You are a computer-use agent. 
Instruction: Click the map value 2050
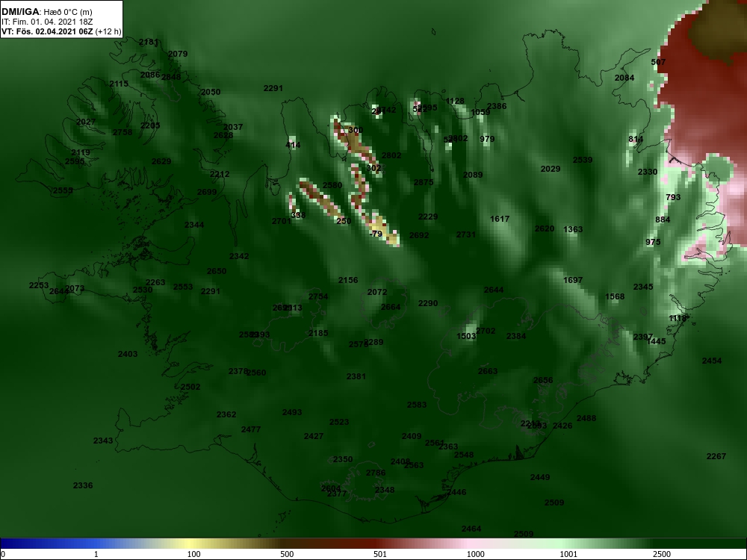click(211, 92)
